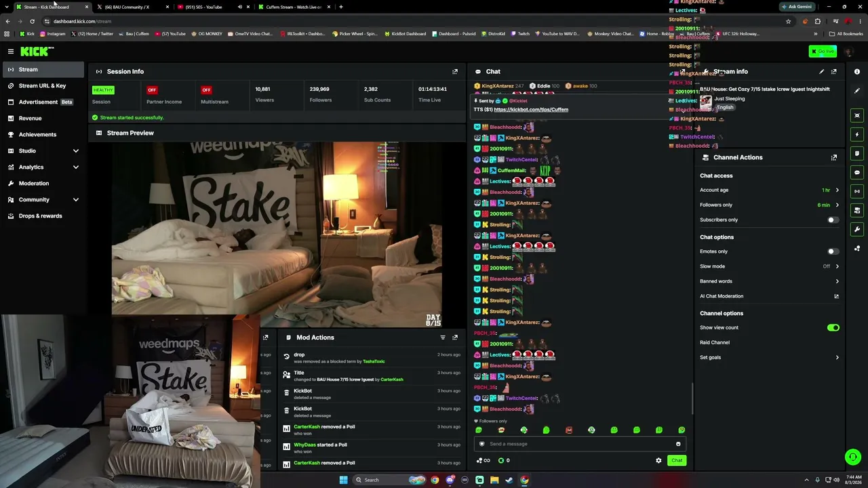The image size is (868, 488).
Task: Click the info icon in the right sidebar
Action: pos(857,71)
